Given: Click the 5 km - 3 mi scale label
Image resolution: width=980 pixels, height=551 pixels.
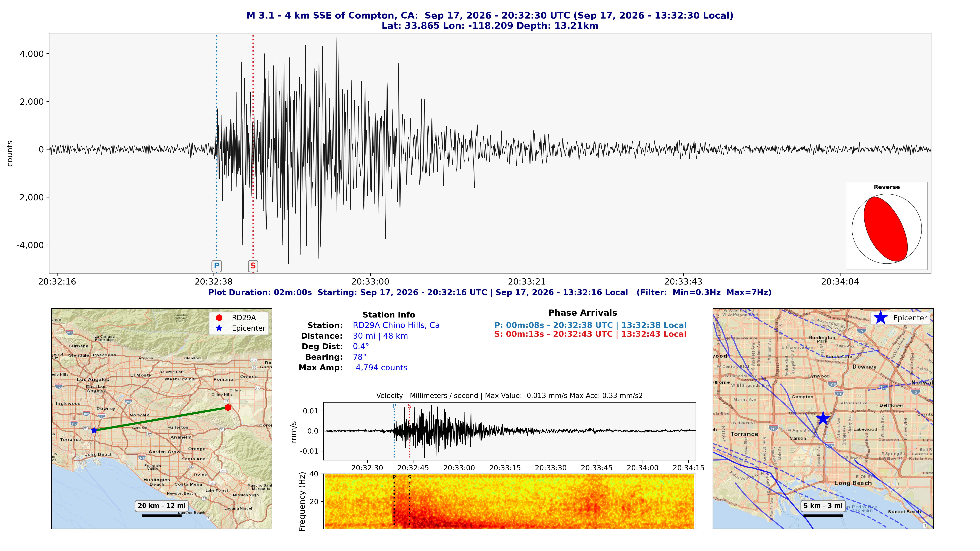Looking at the screenshot, I should [x=823, y=505].
